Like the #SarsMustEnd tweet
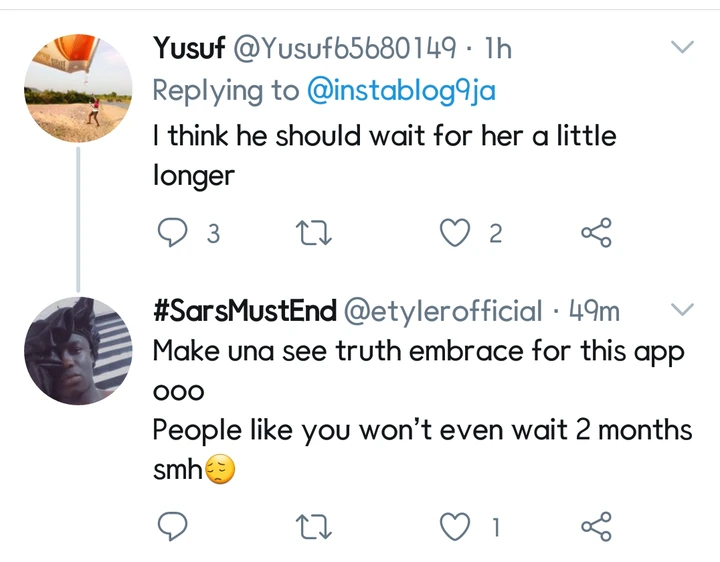720x562 pixels. [456, 525]
